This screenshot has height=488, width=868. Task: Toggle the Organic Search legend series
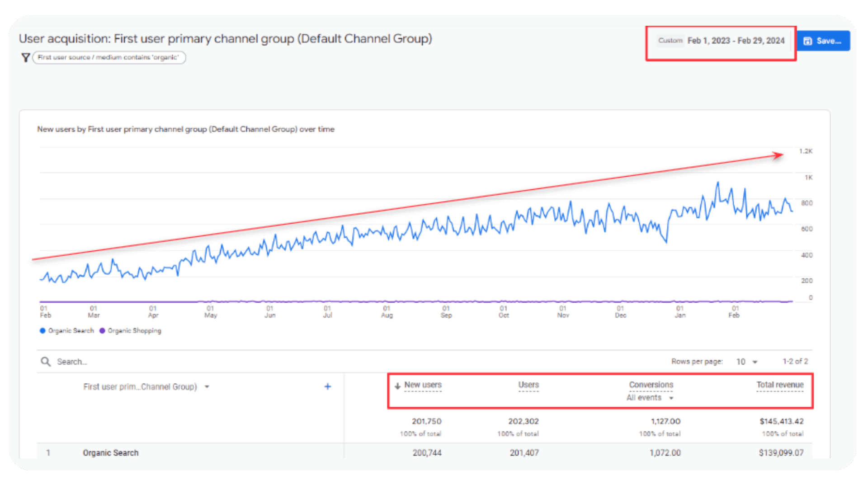click(x=71, y=331)
